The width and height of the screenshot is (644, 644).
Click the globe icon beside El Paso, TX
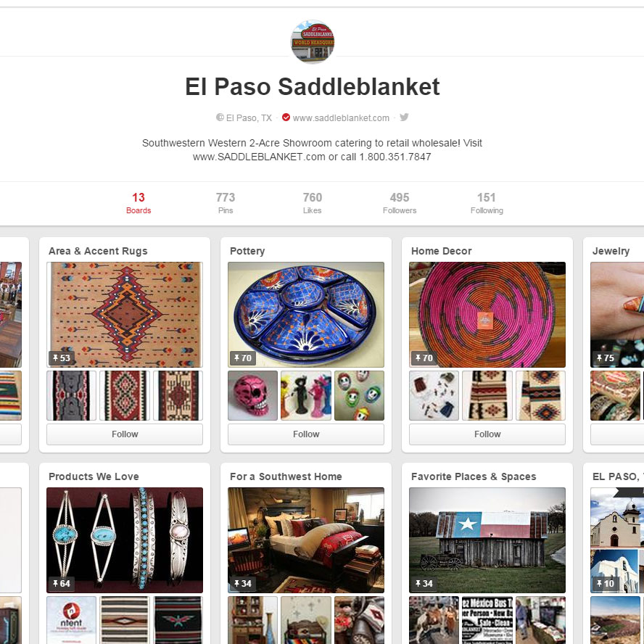220,117
